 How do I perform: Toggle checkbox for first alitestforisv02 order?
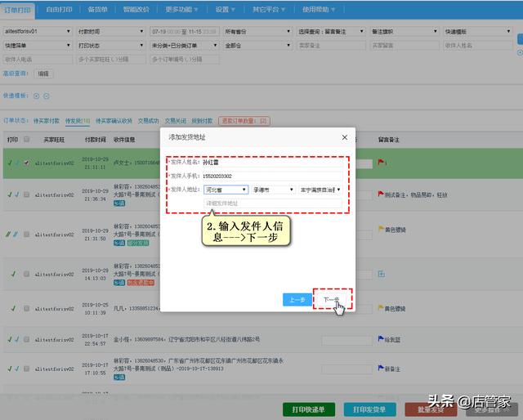27,163
